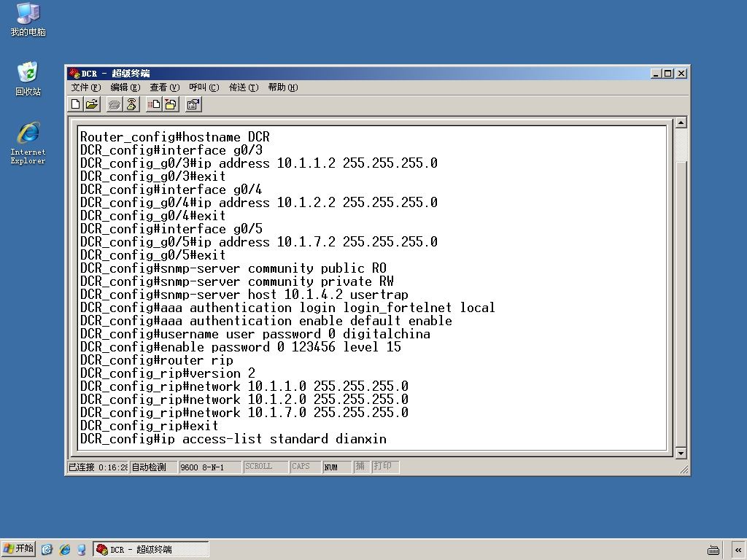Select the Internet Explorer desktop icon
Screen dimensions: 747x560
click(28, 144)
